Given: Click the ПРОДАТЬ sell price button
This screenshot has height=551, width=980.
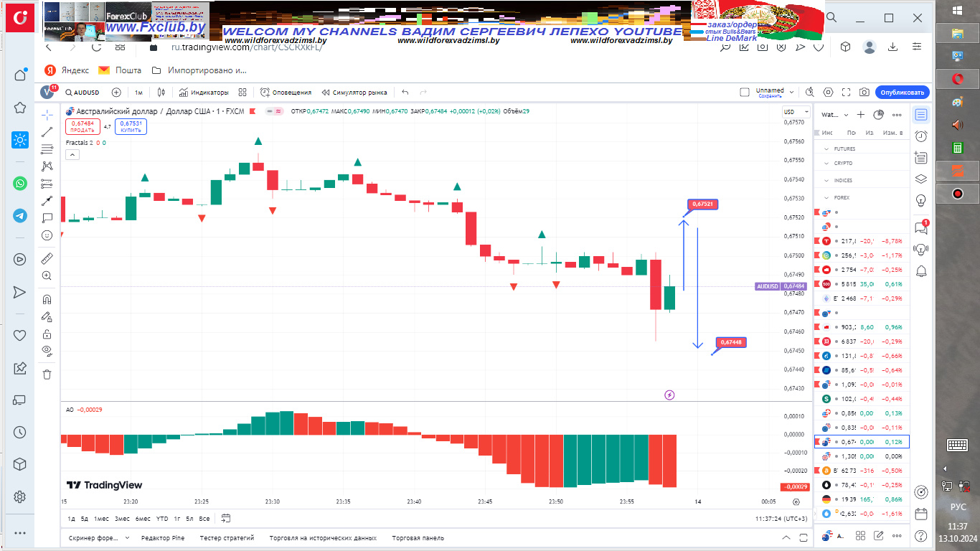Looking at the screenshot, I should coord(83,127).
